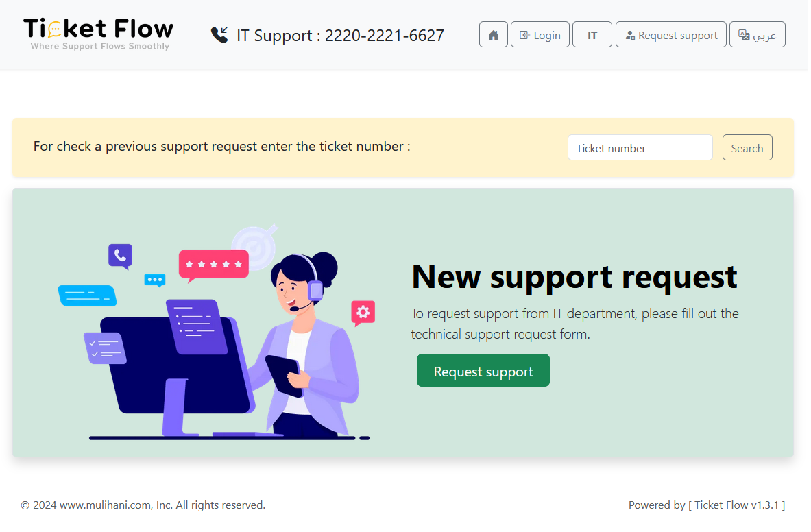811x532 pixels.
Task: Click the five-star rating bubble illustration
Action: 214,266
